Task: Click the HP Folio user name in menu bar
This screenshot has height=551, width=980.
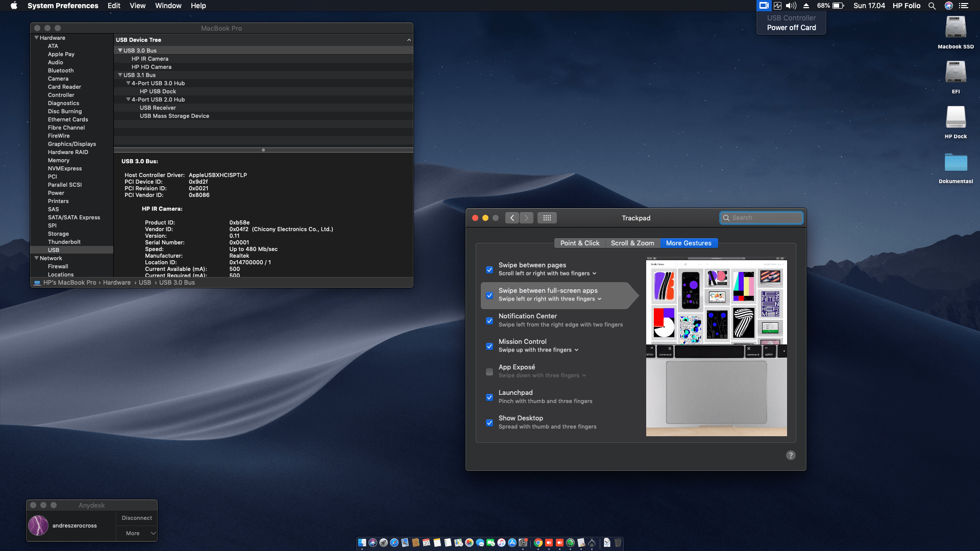Action: click(x=906, y=6)
